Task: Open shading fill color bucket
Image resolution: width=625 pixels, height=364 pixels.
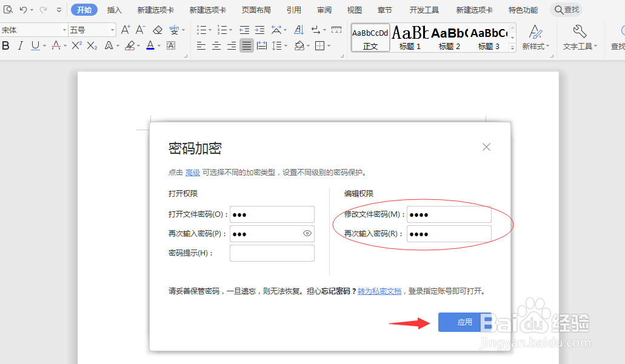Action: (x=299, y=46)
